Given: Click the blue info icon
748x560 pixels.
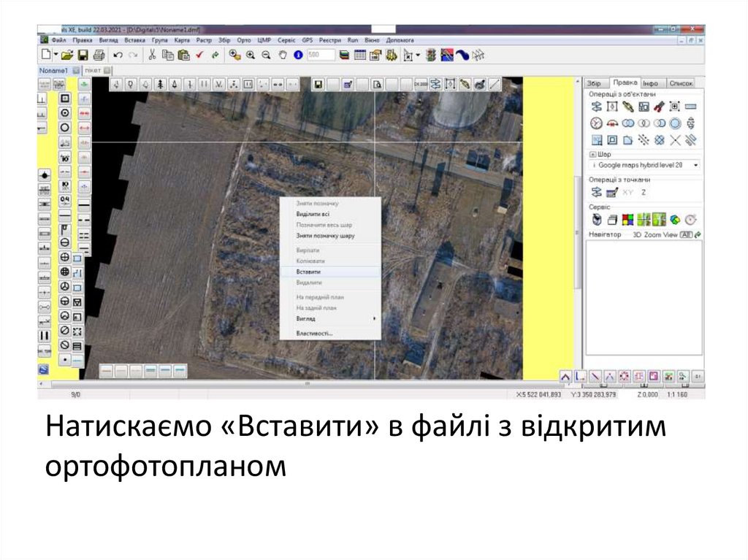Looking at the screenshot, I should (299, 55).
